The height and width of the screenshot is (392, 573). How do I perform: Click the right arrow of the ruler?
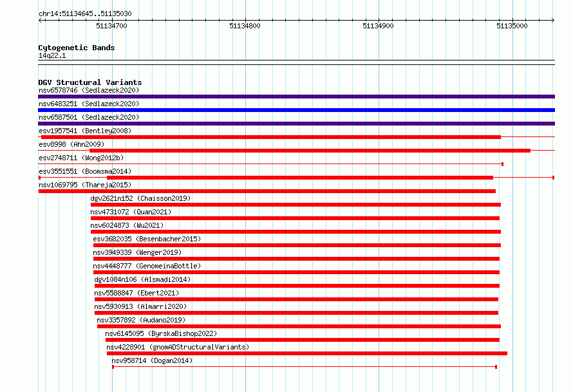[553, 21]
